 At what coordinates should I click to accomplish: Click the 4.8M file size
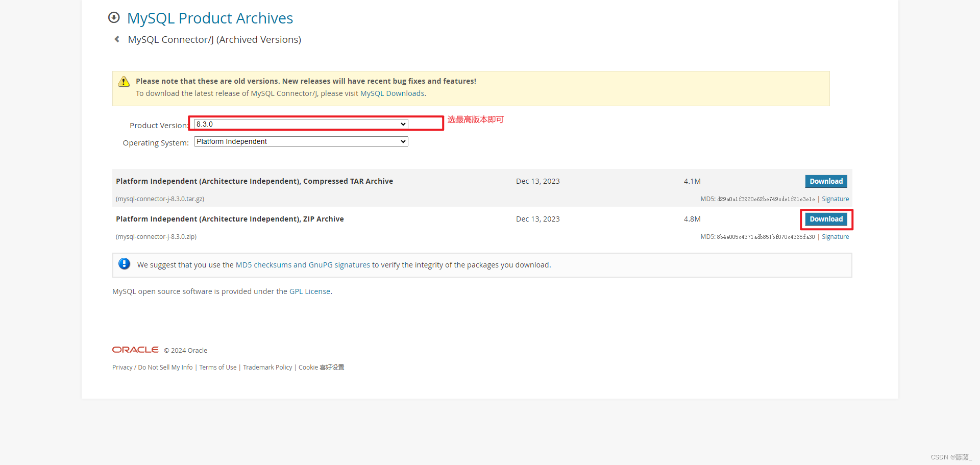coord(692,219)
